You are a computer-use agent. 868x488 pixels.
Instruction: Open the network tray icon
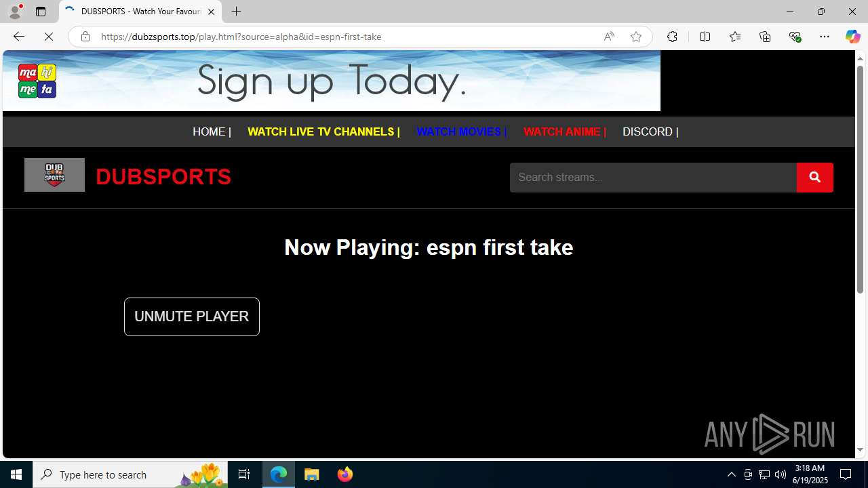[x=764, y=474]
